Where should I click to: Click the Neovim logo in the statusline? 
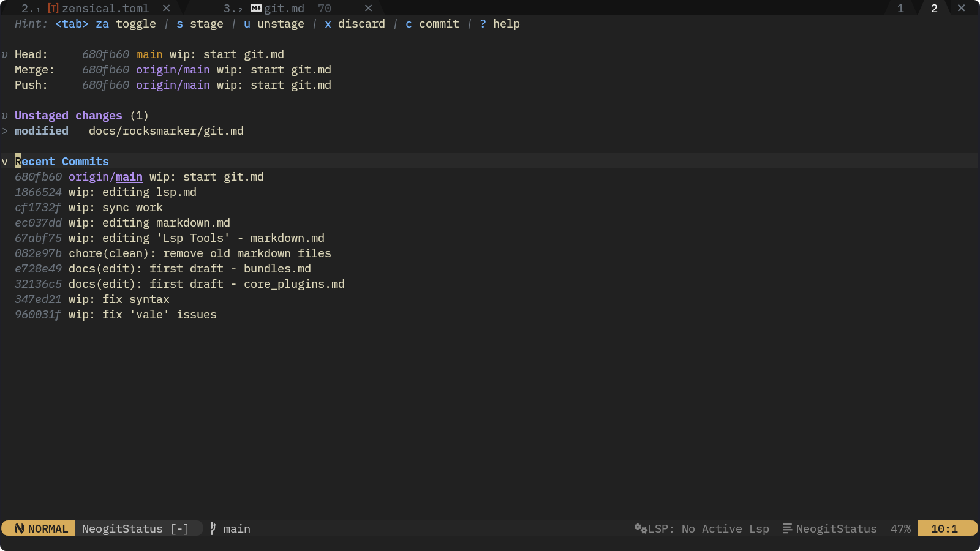[19, 528]
